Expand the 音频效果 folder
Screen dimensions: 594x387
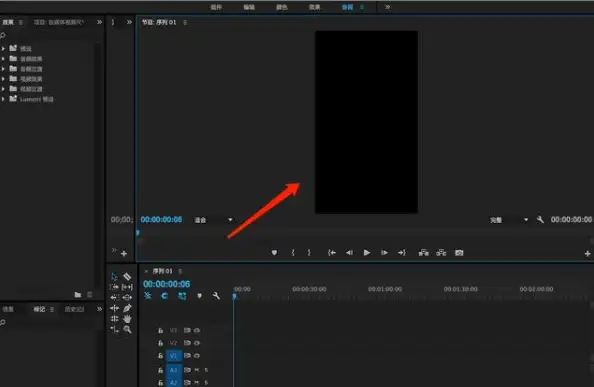[3, 59]
